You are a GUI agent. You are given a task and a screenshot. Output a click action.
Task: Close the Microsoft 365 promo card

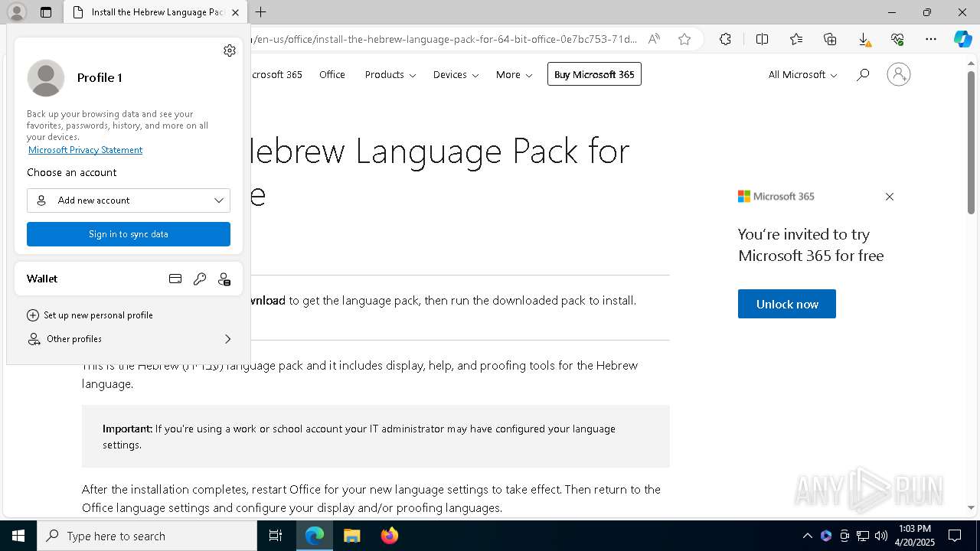coord(890,197)
